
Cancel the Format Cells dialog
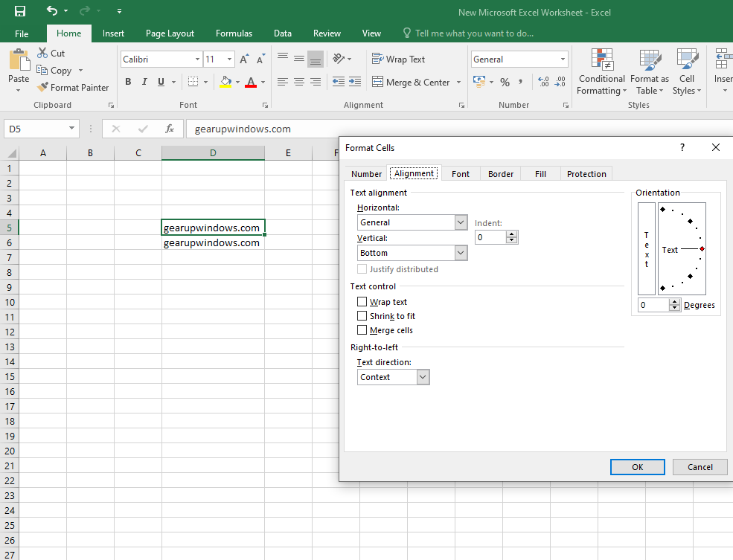pyautogui.click(x=700, y=467)
